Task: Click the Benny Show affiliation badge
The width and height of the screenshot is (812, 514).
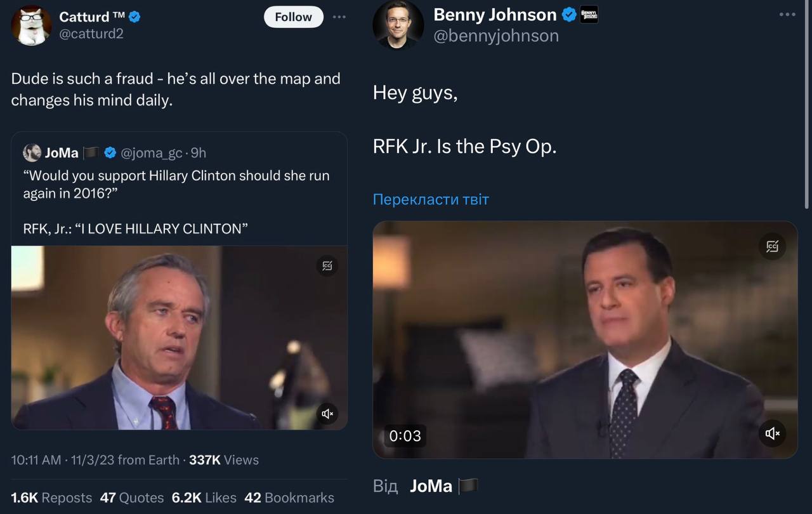Action: [589, 15]
